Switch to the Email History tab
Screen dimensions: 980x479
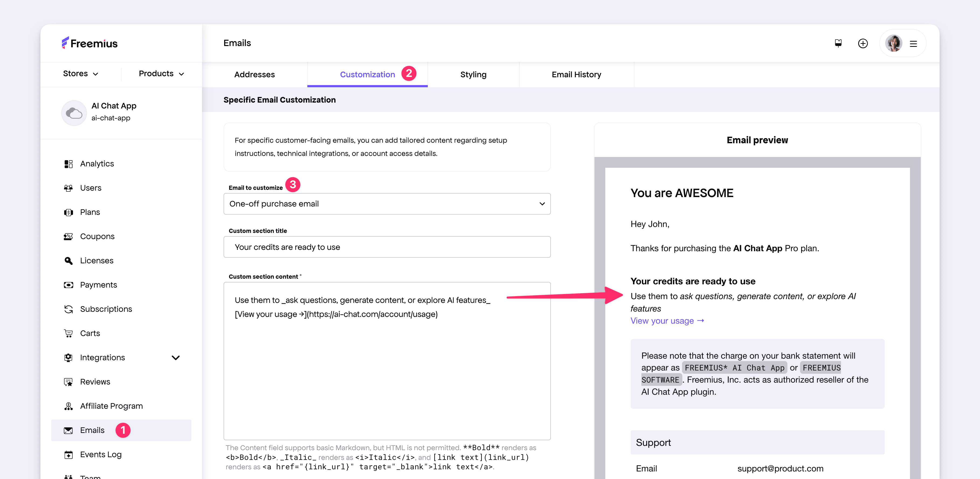click(576, 75)
